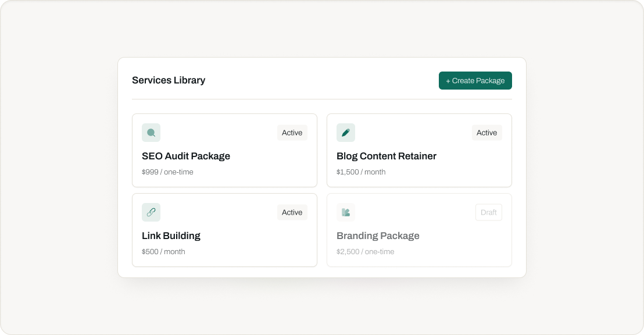
Task: Click the Services Library heading
Action: [x=169, y=80]
